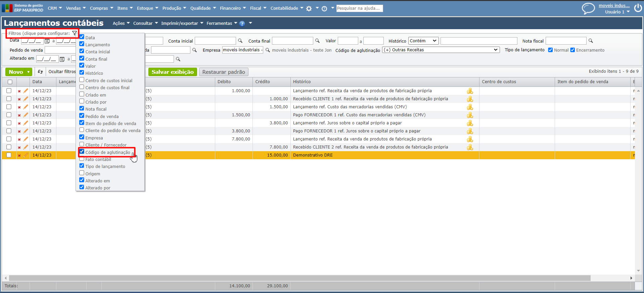Expand the Ações dropdown menu
This screenshot has height=293, width=644.
coord(121,23)
